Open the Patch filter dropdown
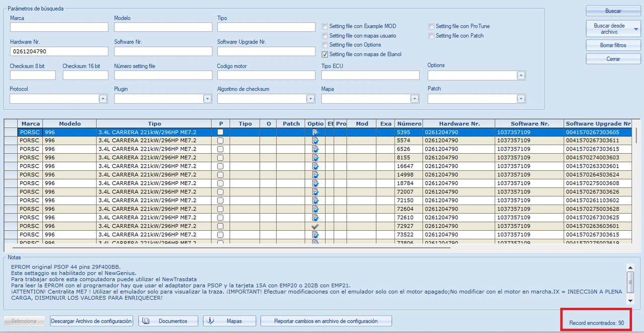 click(521, 99)
